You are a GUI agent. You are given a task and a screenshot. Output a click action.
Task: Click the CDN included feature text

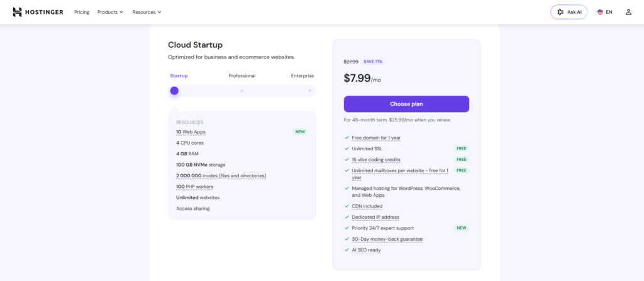pos(367,206)
